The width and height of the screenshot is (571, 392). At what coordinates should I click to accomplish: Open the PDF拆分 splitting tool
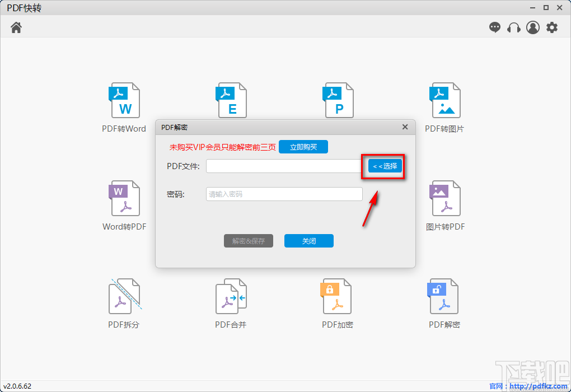click(x=124, y=297)
